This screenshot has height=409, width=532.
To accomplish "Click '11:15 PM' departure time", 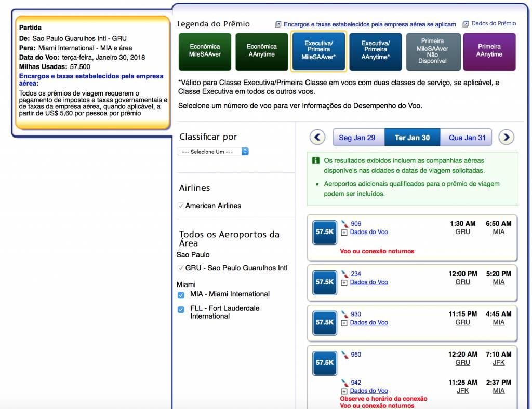I will pyautogui.click(x=463, y=314).
